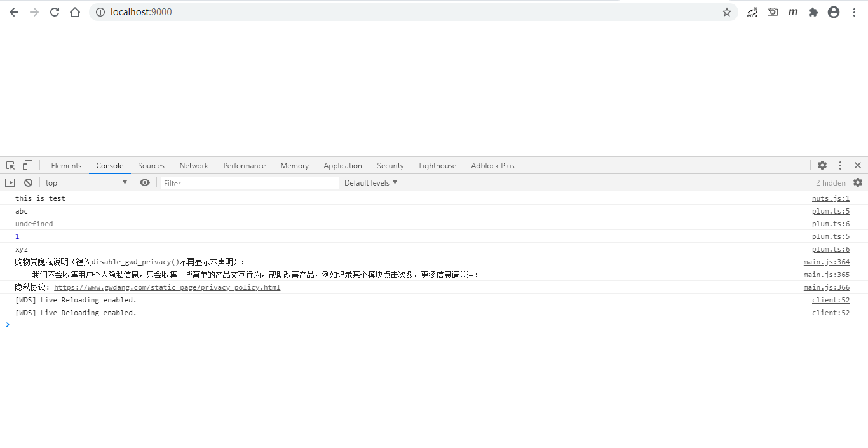Activate the inspect element picker
868x448 pixels.
(10, 165)
